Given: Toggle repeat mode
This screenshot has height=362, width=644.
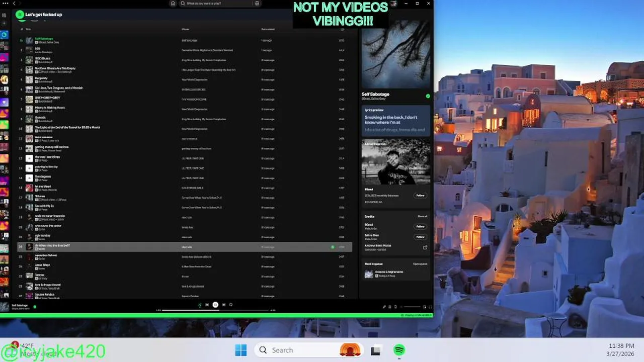Looking at the screenshot, I should coord(231,305).
